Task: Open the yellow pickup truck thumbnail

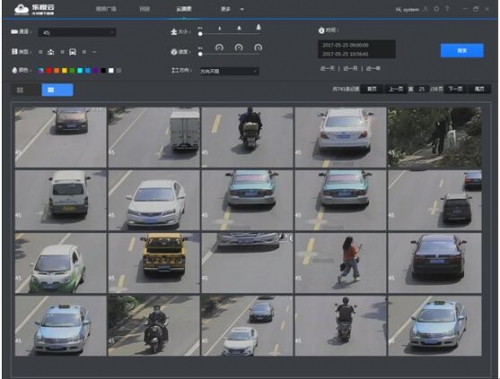Action: 154,263
